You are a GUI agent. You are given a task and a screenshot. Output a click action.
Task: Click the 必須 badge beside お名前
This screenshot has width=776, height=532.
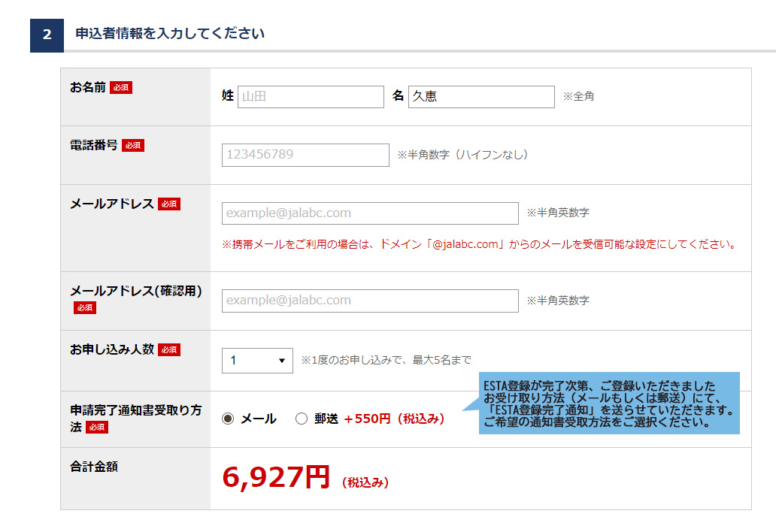point(120,88)
